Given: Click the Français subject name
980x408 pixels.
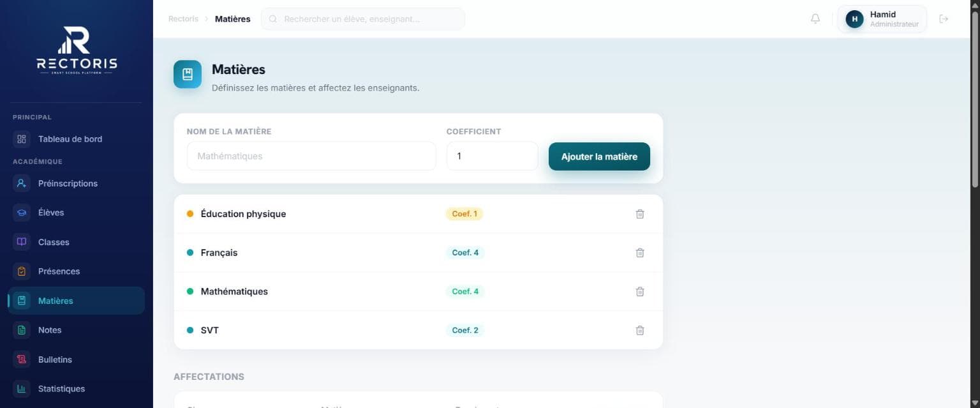Looking at the screenshot, I should (219, 253).
